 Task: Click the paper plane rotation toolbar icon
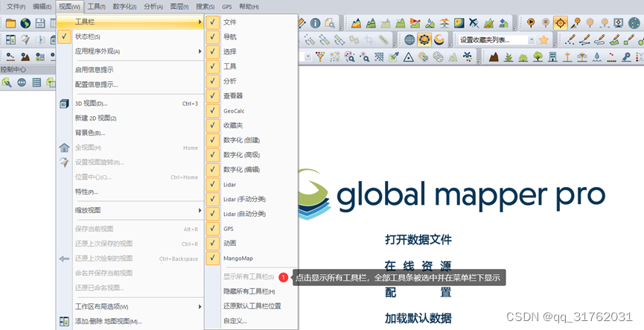[25, 39]
